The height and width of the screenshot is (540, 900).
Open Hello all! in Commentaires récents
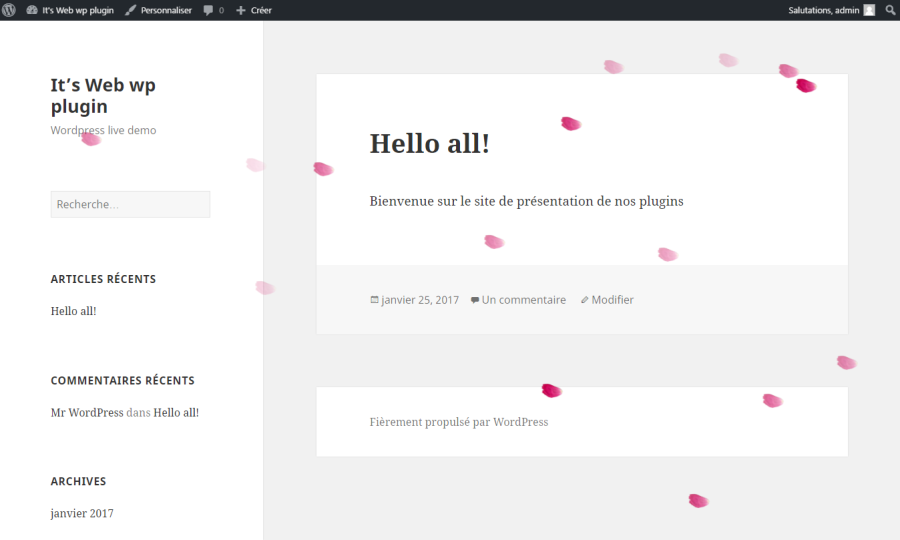click(x=176, y=413)
